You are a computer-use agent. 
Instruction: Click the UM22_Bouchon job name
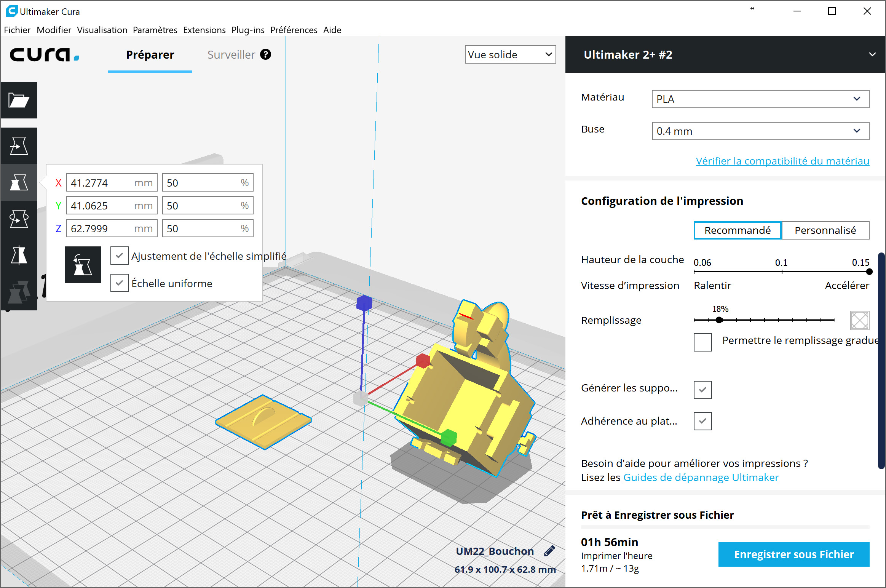point(495,551)
